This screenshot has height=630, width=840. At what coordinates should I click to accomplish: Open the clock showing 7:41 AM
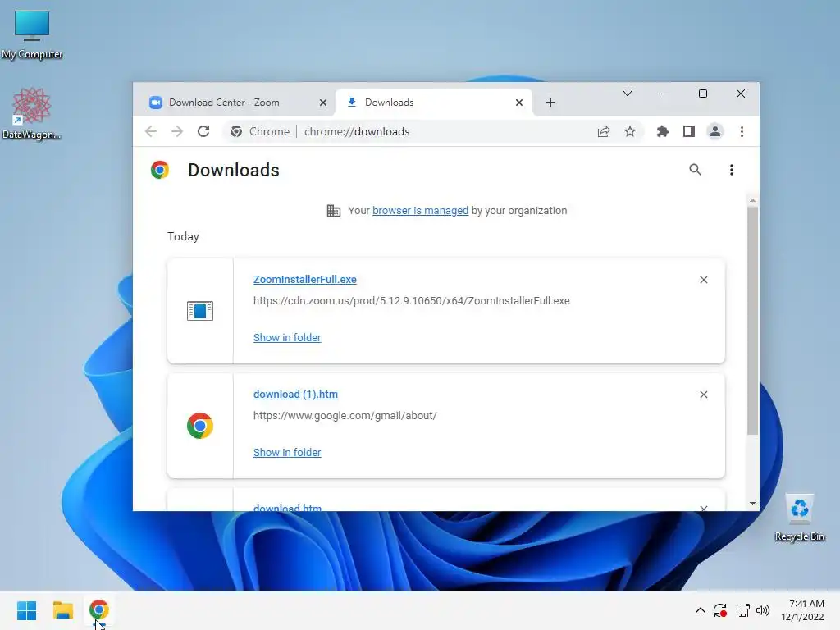(802, 610)
